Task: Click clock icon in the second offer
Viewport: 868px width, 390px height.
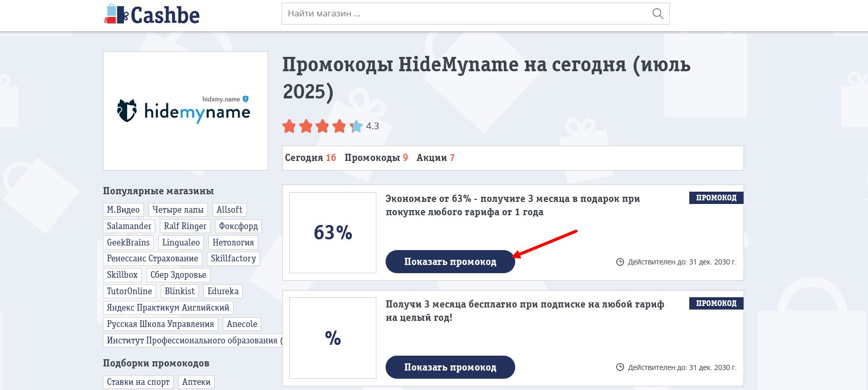Action: pyautogui.click(x=620, y=367)
